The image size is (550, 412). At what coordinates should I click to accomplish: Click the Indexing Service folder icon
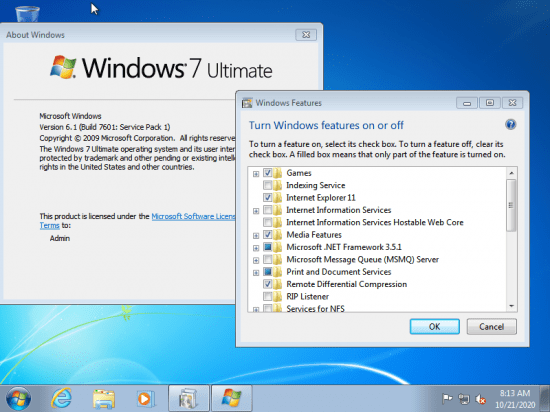pos(277,185)
